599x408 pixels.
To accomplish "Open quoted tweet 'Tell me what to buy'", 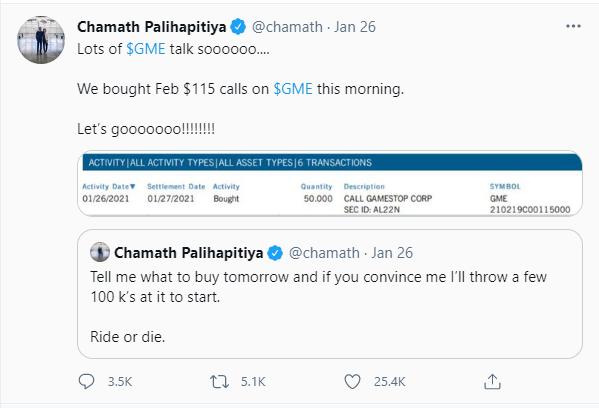I will coord(330,294).
